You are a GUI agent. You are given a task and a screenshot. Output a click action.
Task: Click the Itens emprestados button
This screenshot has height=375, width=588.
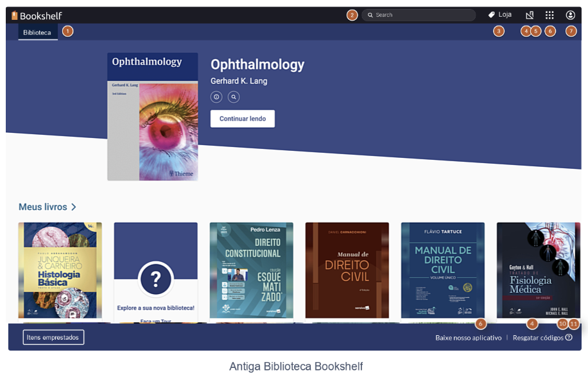pyautogui.click(x=53, y=337)
